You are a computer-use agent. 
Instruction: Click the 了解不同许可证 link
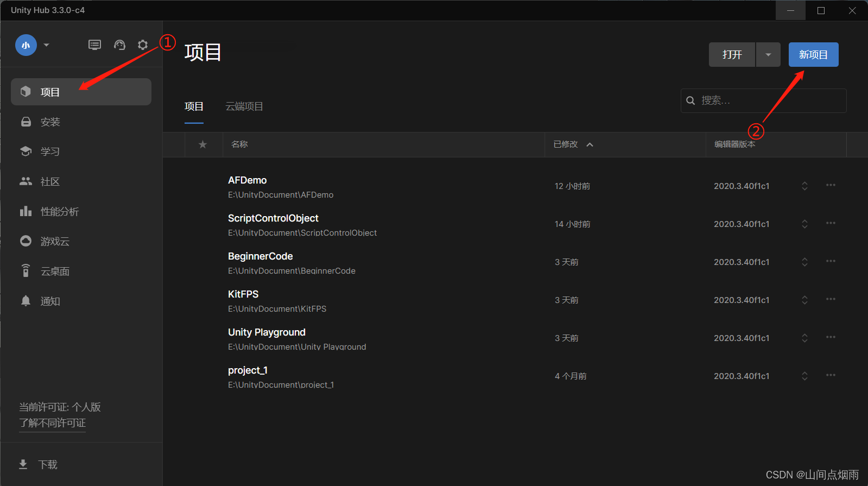pos(53,423)
